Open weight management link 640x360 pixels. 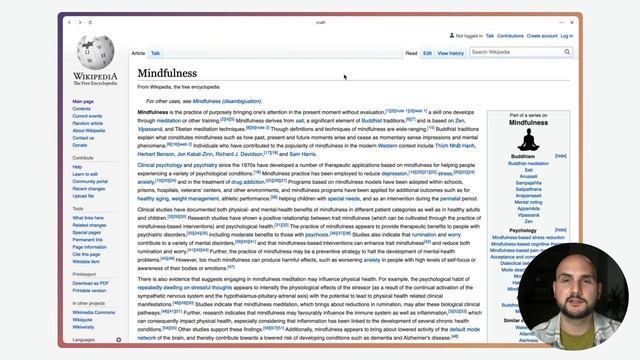pyautogui.click(x=195, y=199)
